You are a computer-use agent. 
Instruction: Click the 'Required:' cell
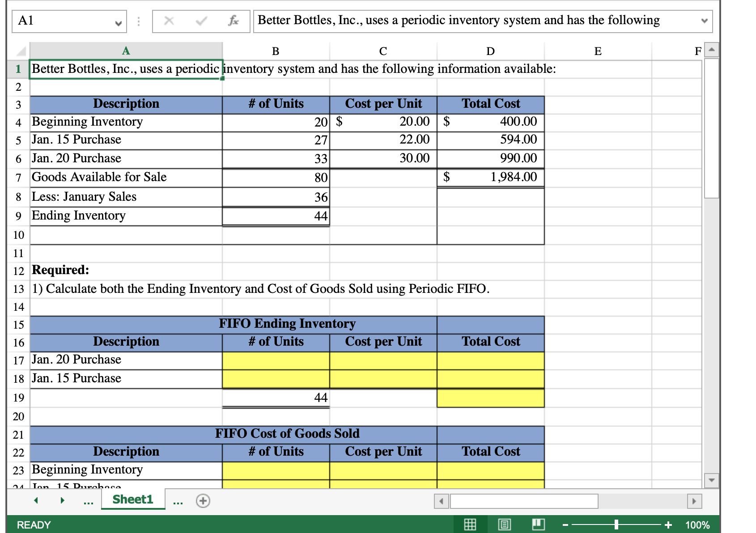[x=126, y=271]
